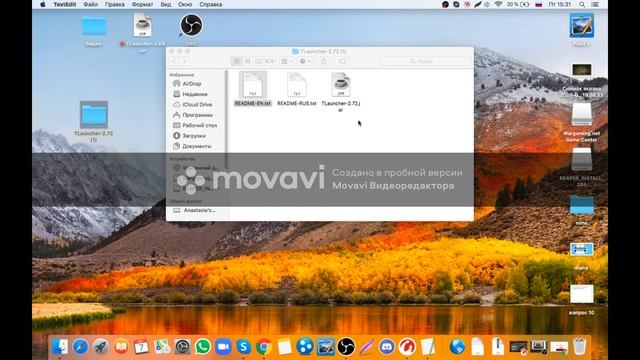The image size is (640, 360).
Task: Select the TLauncher jar file on desktop
Action: [142, 33]
